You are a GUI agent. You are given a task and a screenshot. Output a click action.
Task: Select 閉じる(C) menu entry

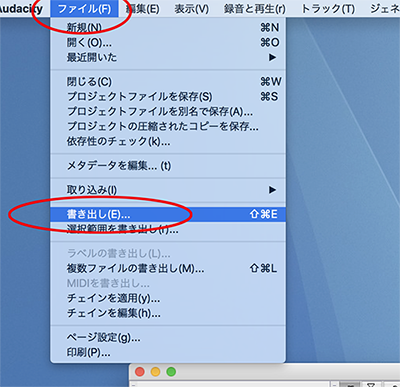coord(168,82)
